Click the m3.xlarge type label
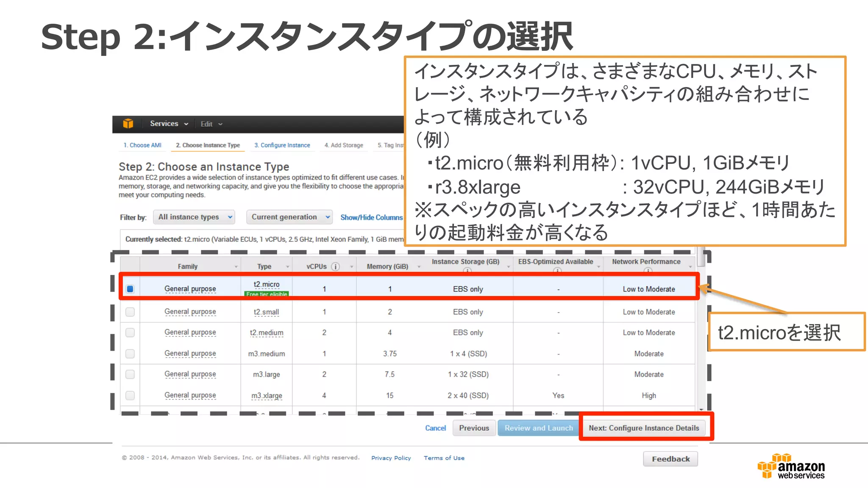 (267, 396)
